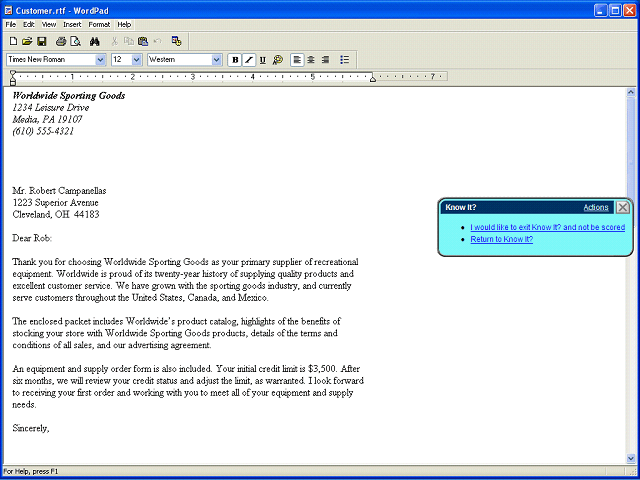
Task: Open the text Color palette icon
Action: coord(278,60)
